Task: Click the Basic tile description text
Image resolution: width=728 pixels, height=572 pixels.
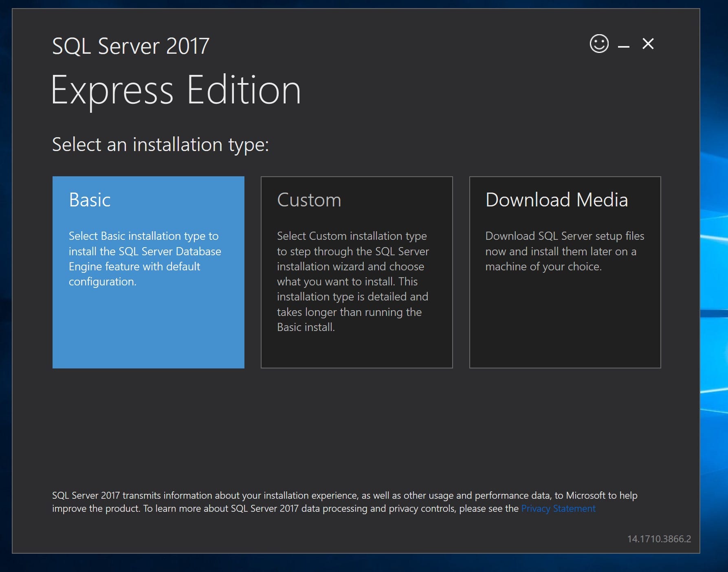Action: pyautogui.click(x=145, y=258)
